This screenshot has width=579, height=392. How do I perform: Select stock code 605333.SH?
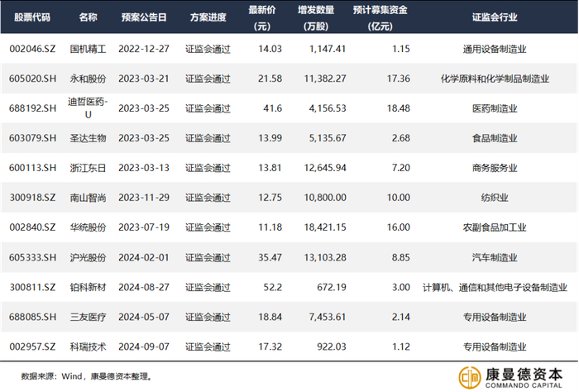[32, 257]
